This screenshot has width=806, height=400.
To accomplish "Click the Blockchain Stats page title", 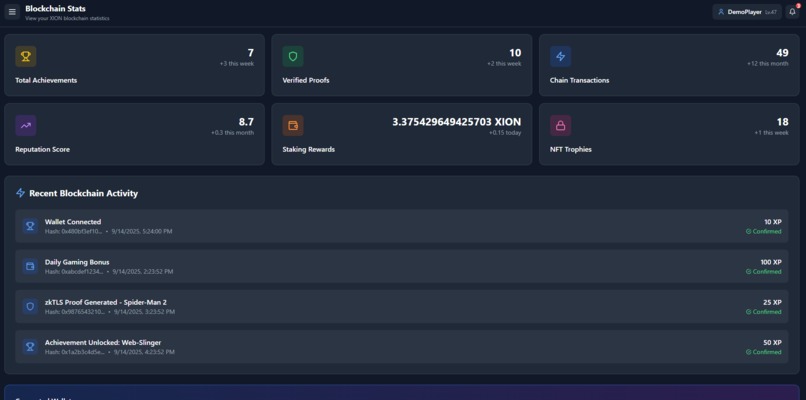I will click(56, 8).
